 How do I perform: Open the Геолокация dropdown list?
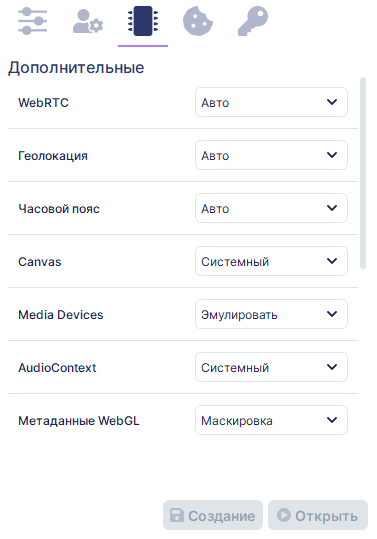[271, 155]
